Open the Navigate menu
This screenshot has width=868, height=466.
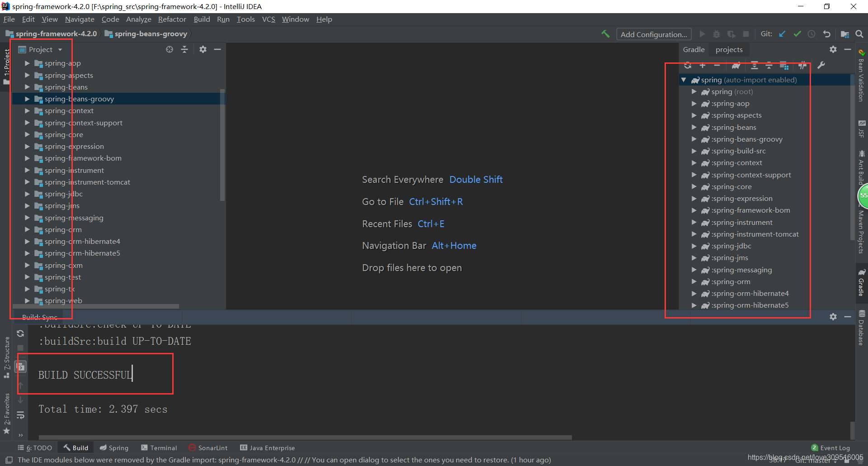click(80, 19)
